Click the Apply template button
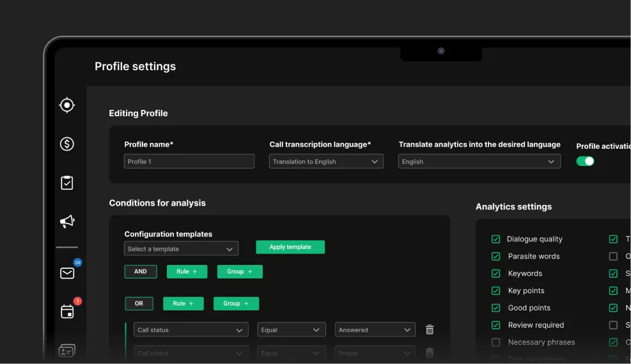This screenshot has width=631, height=364. pyautogui.click(x=290, y=247)
